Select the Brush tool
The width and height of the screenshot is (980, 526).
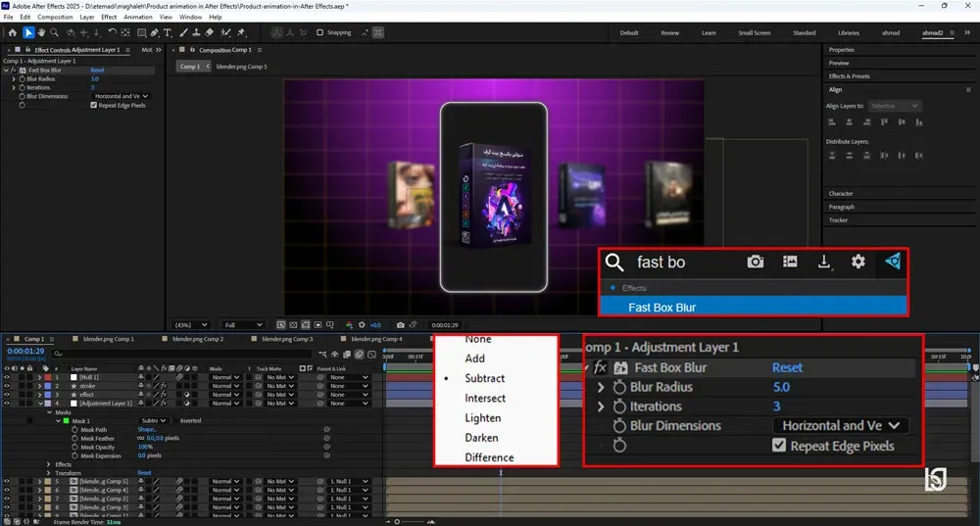[x=184, y=32]
